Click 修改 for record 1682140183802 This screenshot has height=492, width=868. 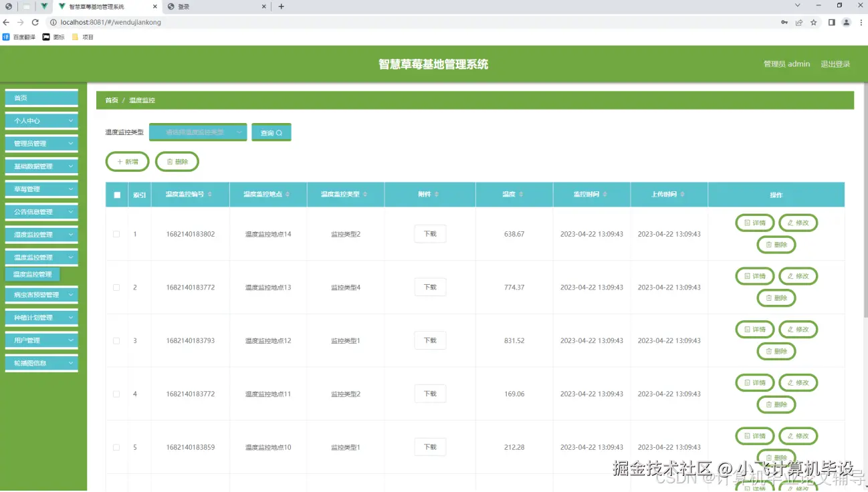tap(798, 223)
